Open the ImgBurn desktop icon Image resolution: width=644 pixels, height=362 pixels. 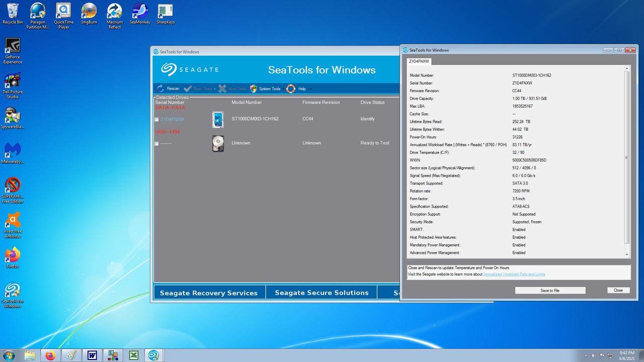click(x=89, y=14)
